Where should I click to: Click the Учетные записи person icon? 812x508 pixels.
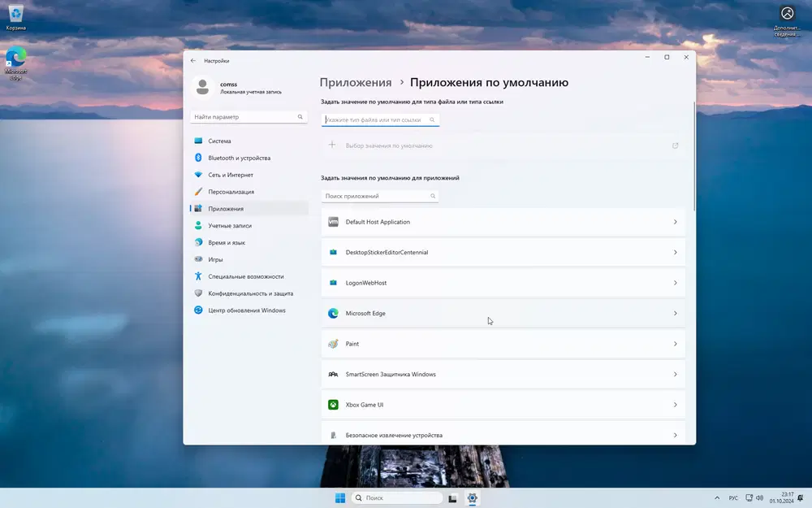(x=198, y=225)
